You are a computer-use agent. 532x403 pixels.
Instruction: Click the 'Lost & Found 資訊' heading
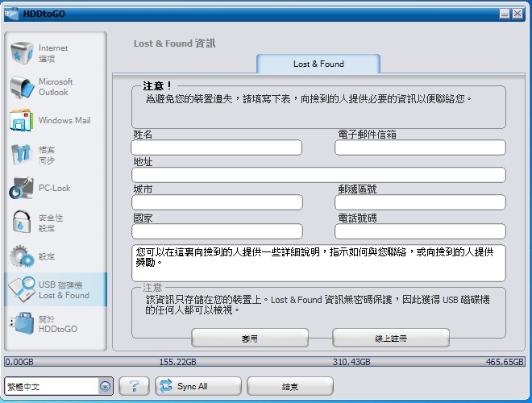pos(174,44)
